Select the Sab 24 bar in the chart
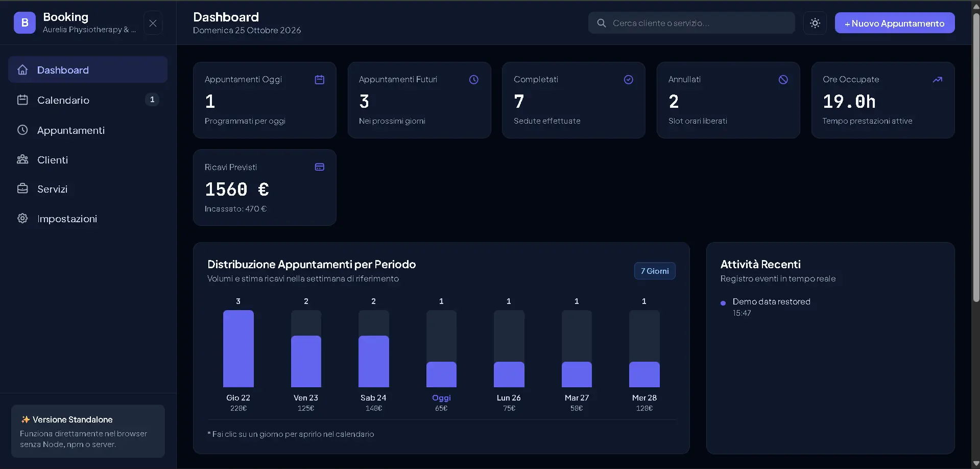This screenshot has height=469, width=980. click(x=374, y=348)
